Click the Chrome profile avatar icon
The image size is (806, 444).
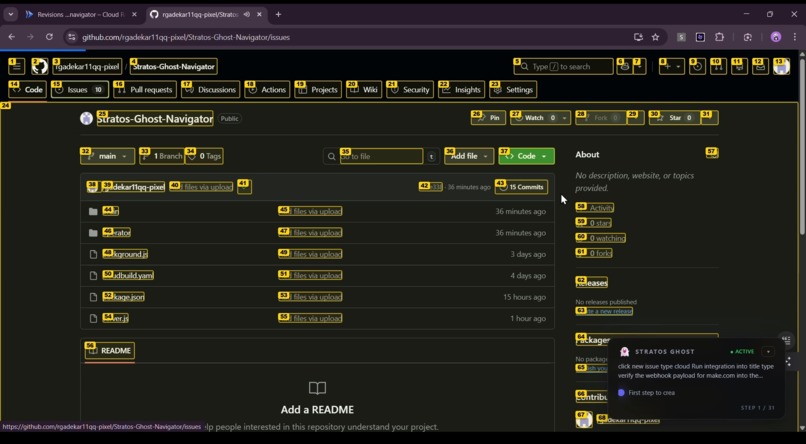tap(776, 37)
